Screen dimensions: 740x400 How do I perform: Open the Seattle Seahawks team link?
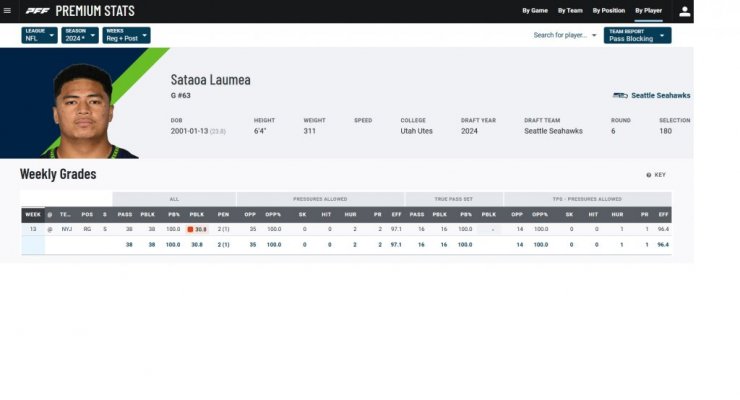tap(660, 95)
